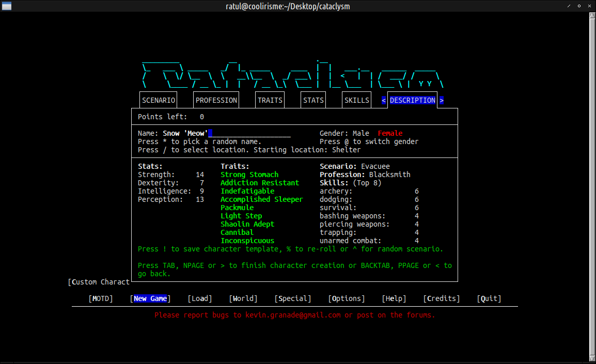Click the Light Step trait
The image size is (596, 364).
pos(241,216)
